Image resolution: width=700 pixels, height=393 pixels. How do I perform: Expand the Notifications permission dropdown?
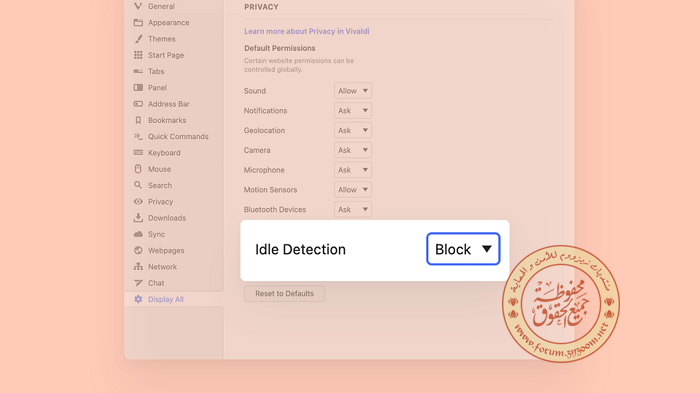[353, 110]
